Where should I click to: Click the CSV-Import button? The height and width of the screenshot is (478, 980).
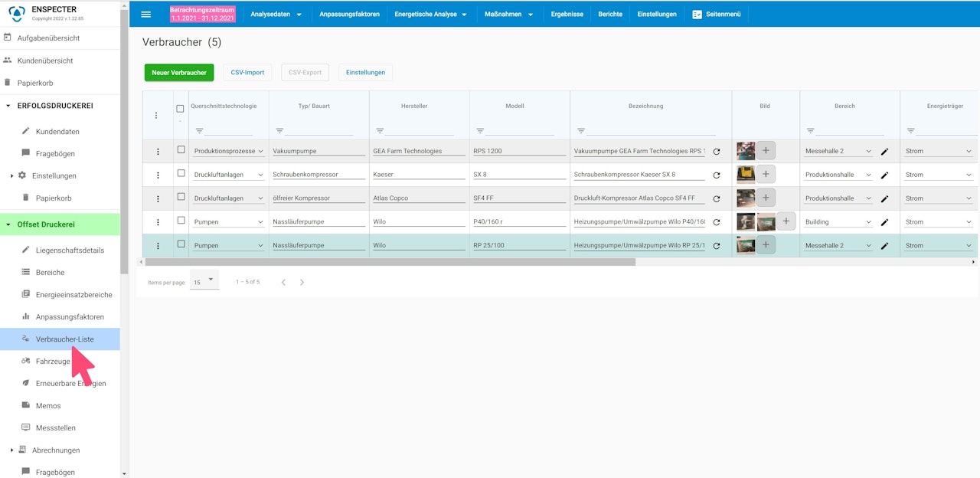tap(247, 73)
